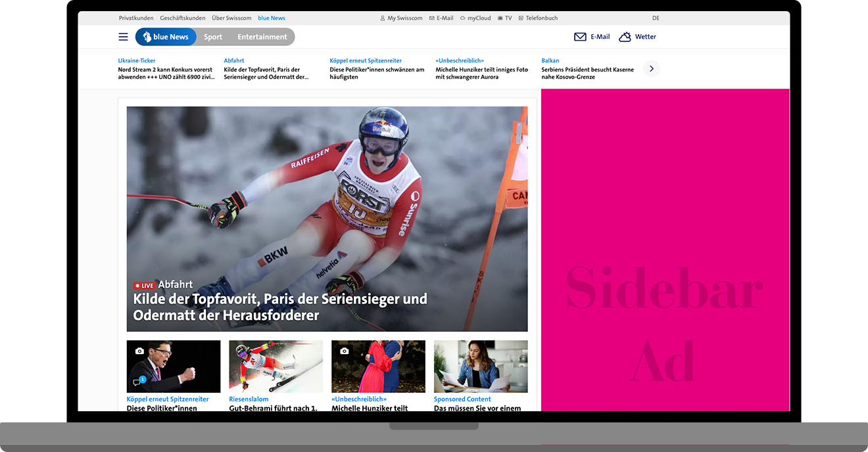Expand the news carousel with the right arrow
The width and height of the screenshot is (868, 452).
[x=651, y=68]
